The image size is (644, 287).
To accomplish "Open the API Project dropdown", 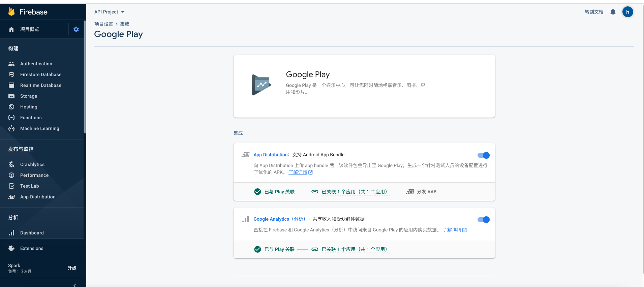I will click(x=109, y=12).
